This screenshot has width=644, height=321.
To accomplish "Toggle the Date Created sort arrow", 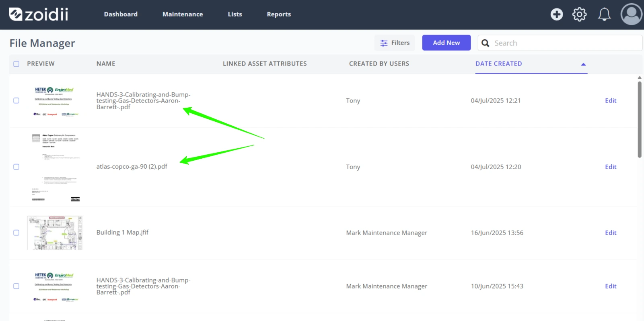I will click(583, 64).
